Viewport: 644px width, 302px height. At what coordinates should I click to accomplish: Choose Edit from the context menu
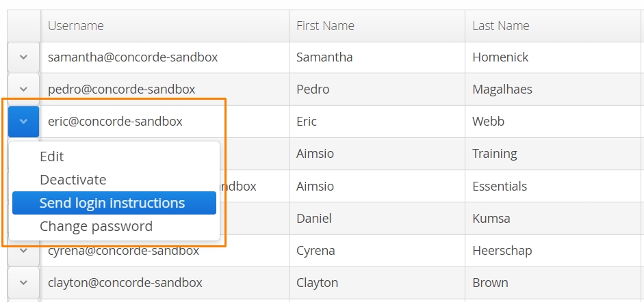pos(114,156)
